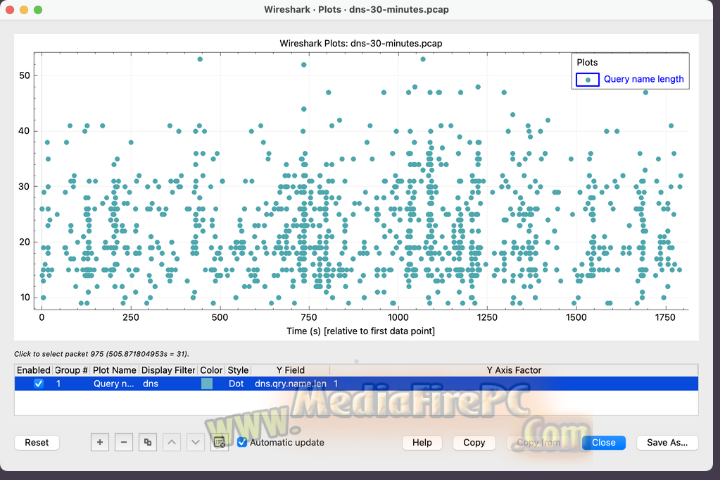Click Color column header
The image size is (720, 480).
click(211, 370)
